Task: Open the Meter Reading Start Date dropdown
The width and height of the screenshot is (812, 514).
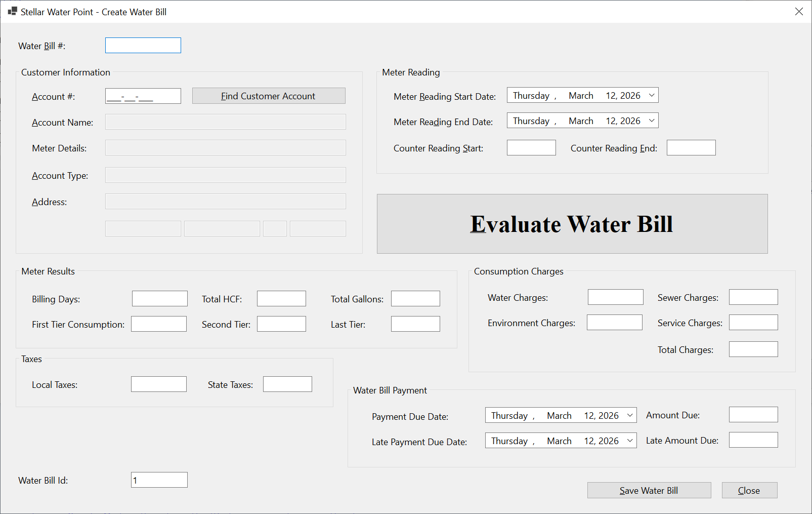Action: click(652, 96)
